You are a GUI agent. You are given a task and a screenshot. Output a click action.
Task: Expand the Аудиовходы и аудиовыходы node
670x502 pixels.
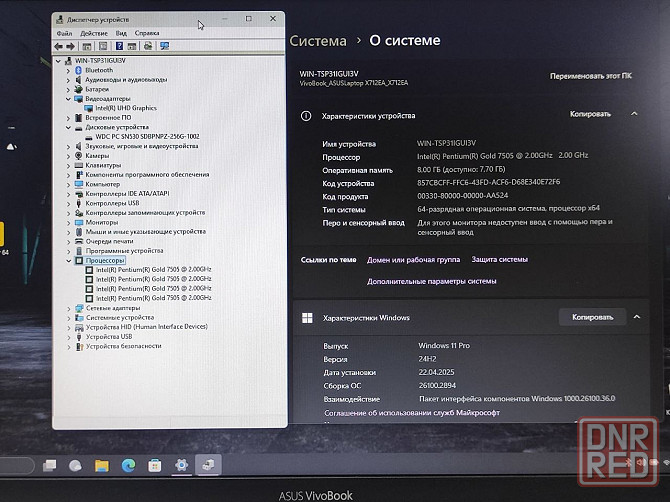[x=68, y=80]
